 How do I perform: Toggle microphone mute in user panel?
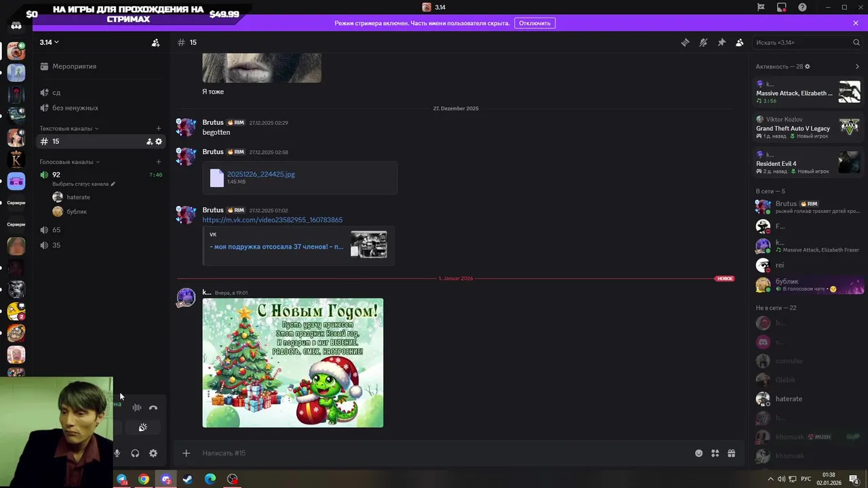tap(117, 453)
